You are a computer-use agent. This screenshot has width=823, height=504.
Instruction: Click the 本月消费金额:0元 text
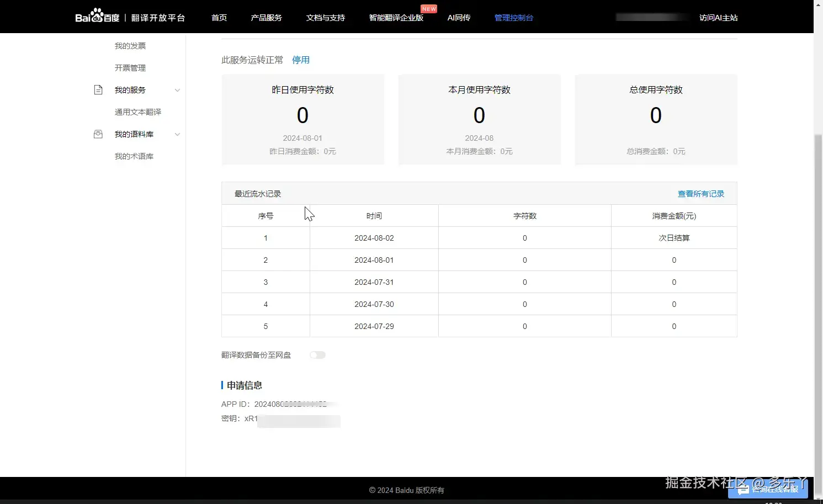click(480, 151)
